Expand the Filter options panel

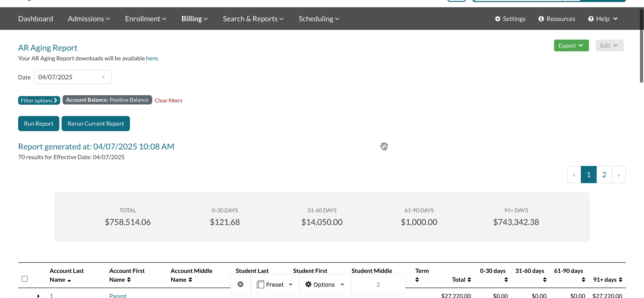[39, 100]
